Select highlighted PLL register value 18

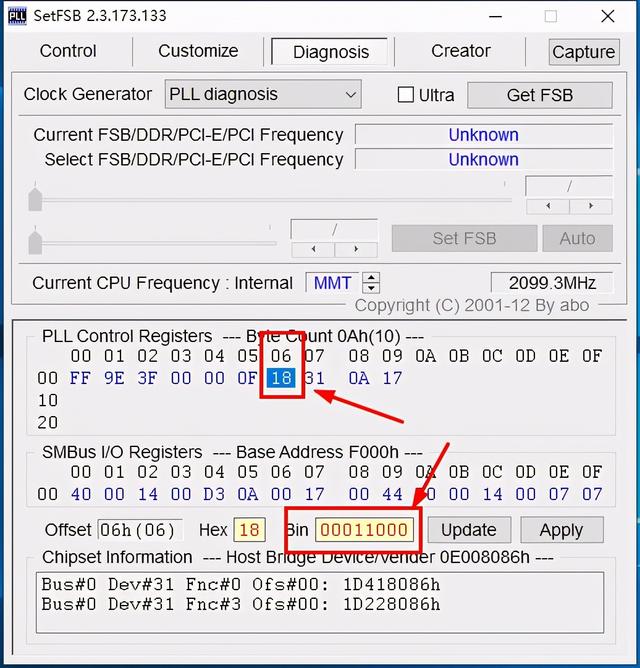coord(281,378)
